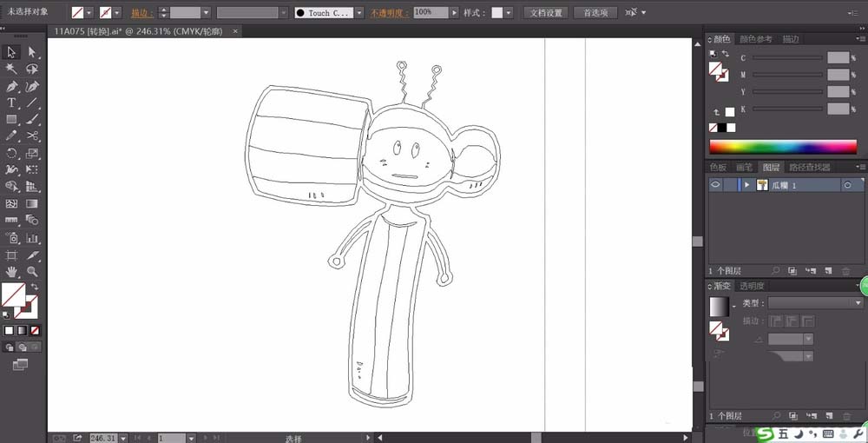
Task: Delete layer with Layers panel trash icon
Action: tap(845, 271)
